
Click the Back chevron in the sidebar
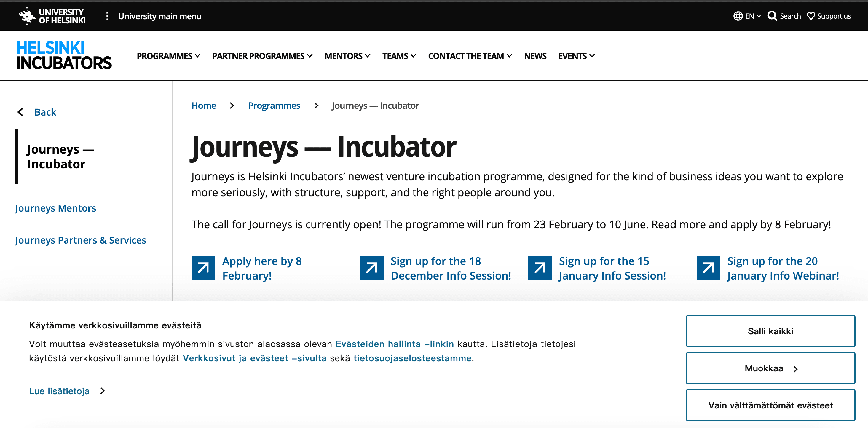[20, 112]
